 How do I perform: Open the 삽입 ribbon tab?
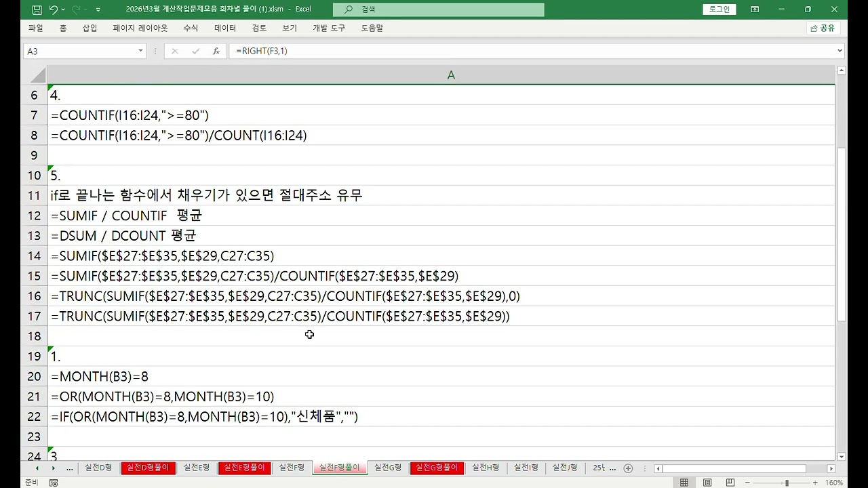90,28
